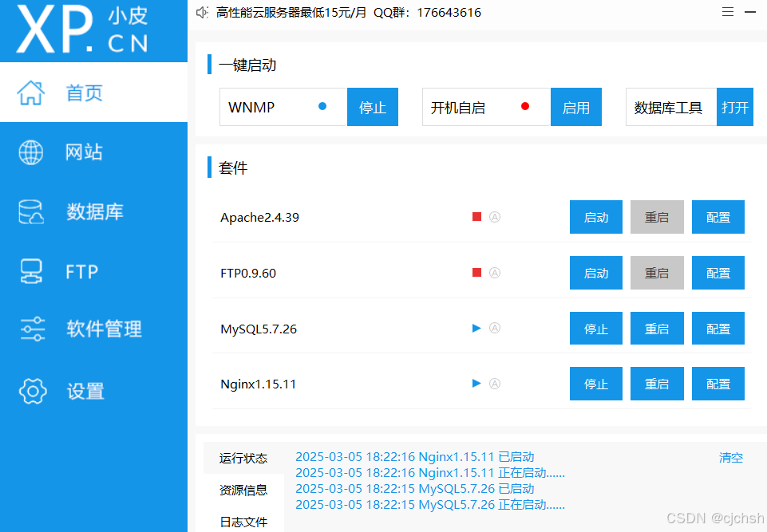
Task: Open Apache2.4.39 配置 settings
Action: [x=718, y=217]
